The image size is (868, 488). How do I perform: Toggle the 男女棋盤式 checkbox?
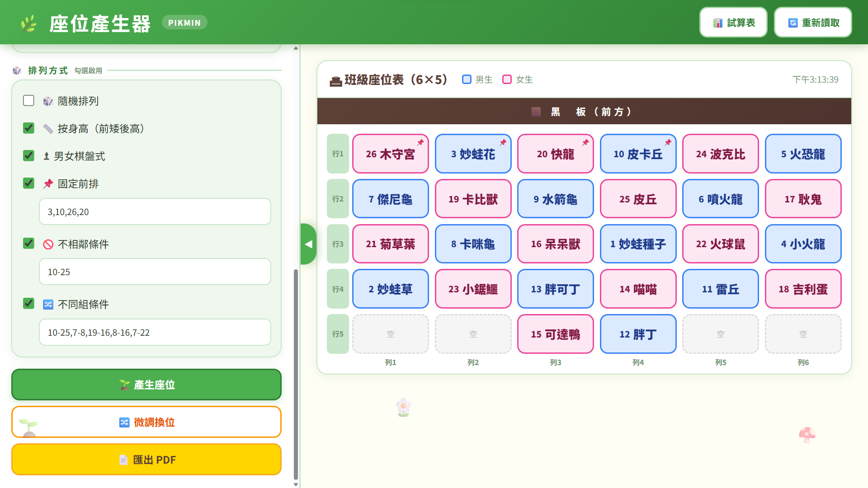[28, 155]
